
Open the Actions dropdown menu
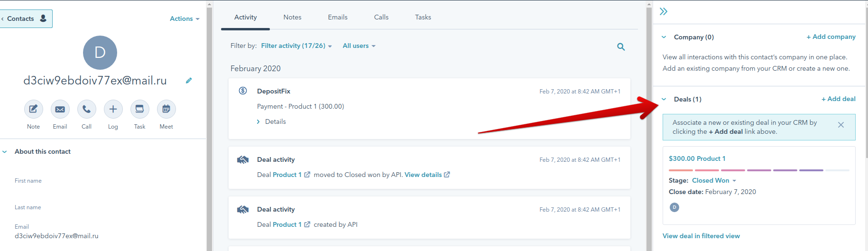pyautogui.click(x=185, y=19)
